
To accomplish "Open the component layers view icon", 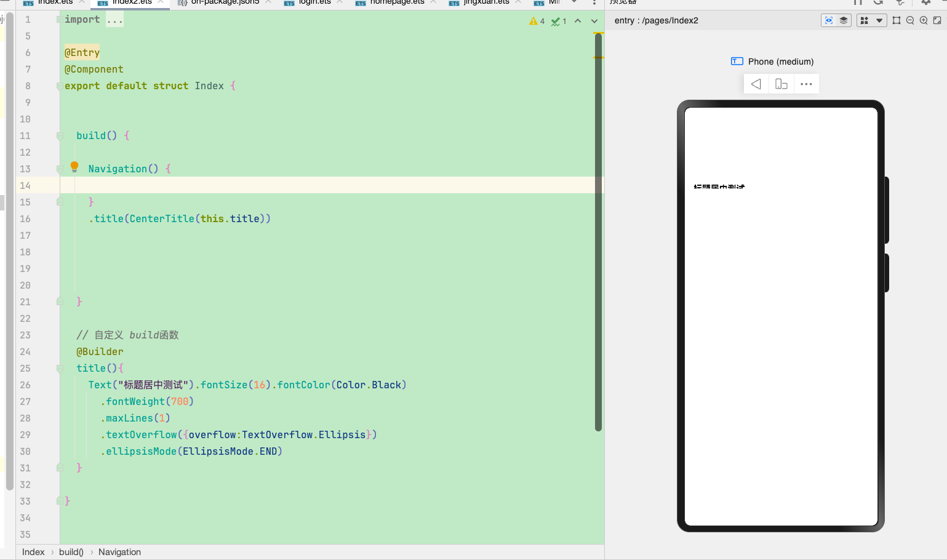I will click(844, 20).
